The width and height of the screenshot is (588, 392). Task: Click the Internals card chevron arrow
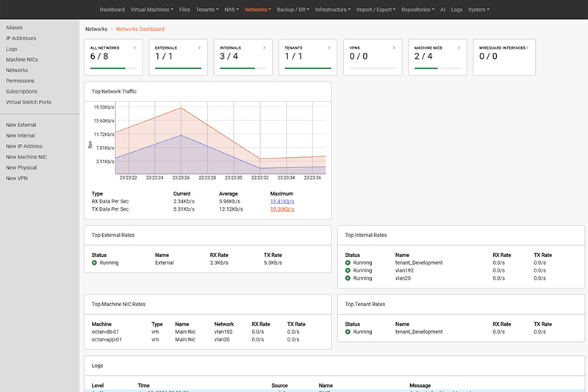click(x=265, y=48)
